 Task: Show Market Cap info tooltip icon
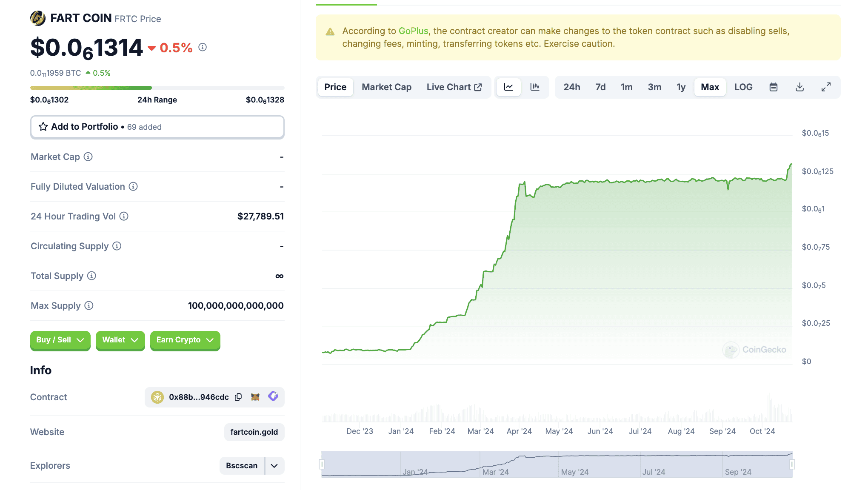[x=88, y=157]
